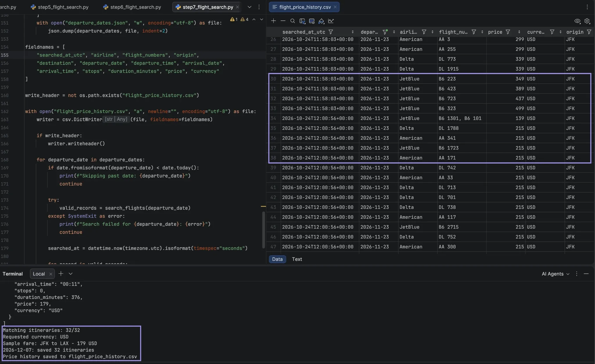The height and width of the screenshot is (364, 595).
Task: Sort the searched_at_utc column
Action: click(352, 32)
